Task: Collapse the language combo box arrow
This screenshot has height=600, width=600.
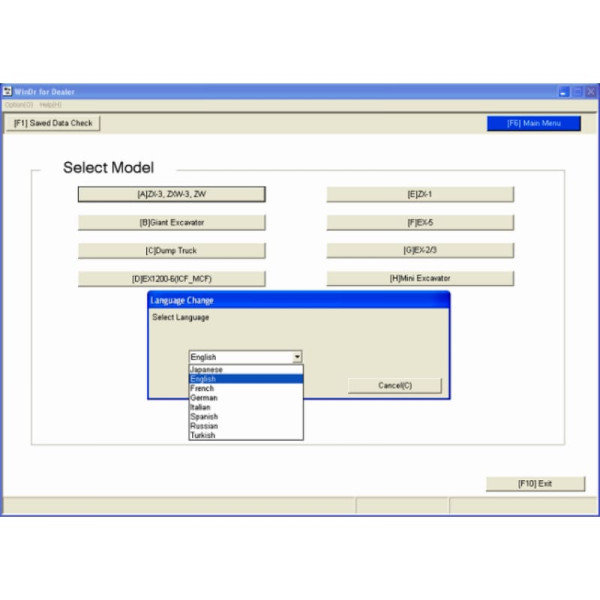Action: click(297, 357)
